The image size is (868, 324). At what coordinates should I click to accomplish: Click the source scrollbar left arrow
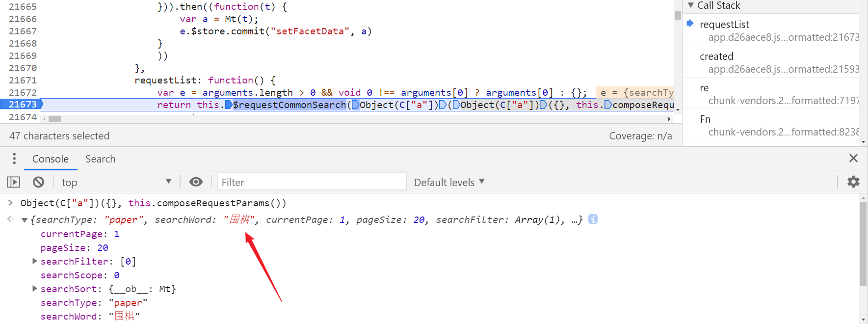coord(44,119)
